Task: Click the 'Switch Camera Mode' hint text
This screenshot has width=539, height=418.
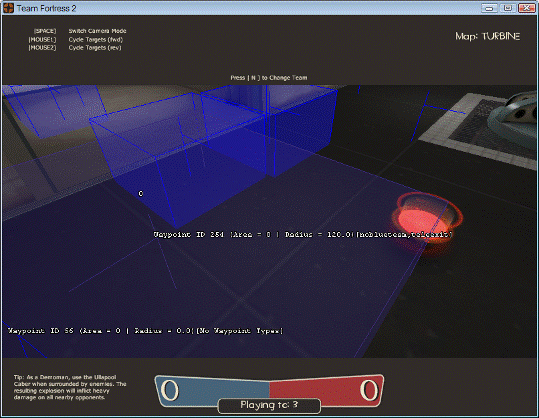Action: click(97, 31)
